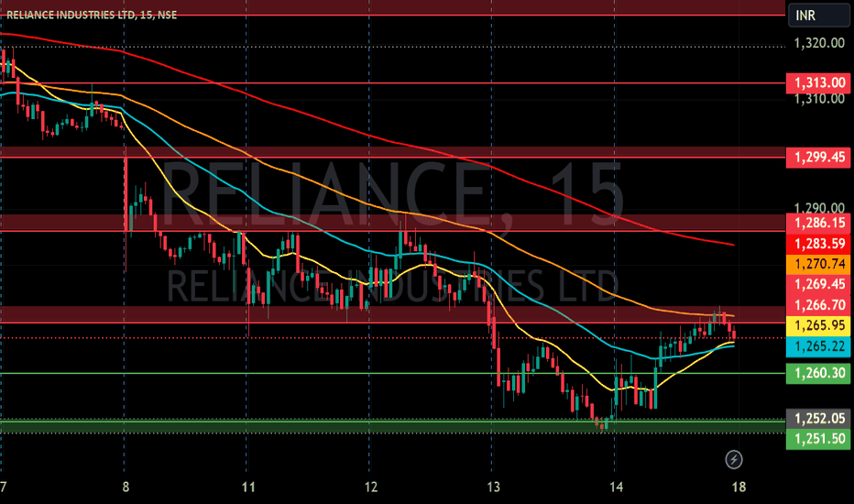This screenshot has width=854, height=504.
Task: Select the 1,269.45 price label
Action: (818, 284)
